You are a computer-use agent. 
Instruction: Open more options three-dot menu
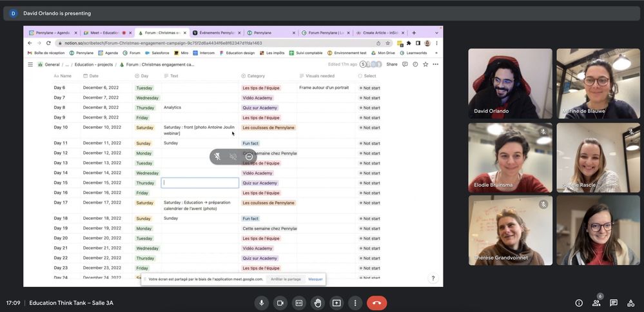pos(355,303)
